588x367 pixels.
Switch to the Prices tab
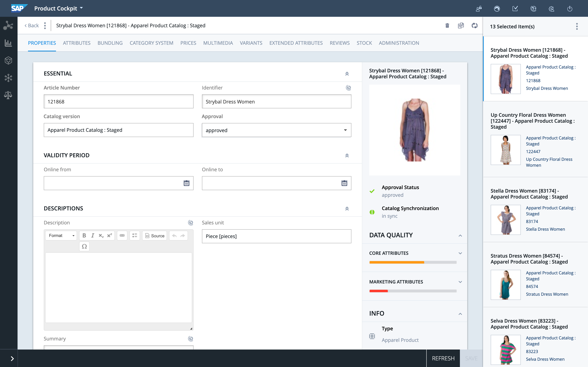tap(188, 43)
